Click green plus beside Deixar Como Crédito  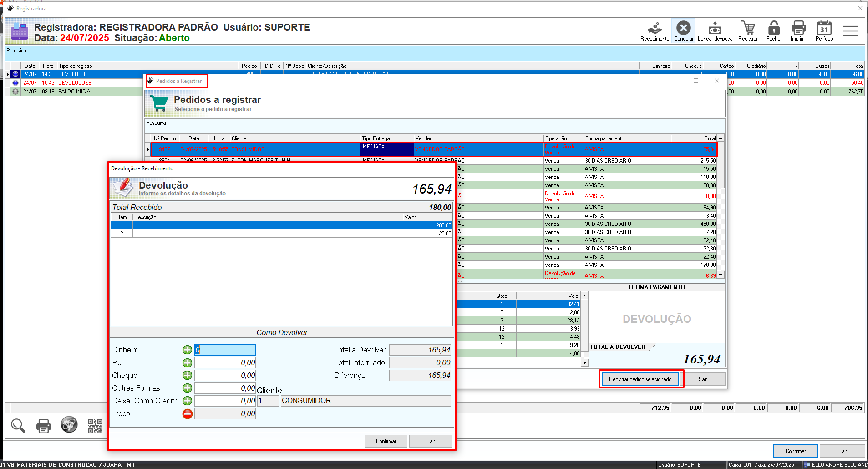[x=187, y=401]
